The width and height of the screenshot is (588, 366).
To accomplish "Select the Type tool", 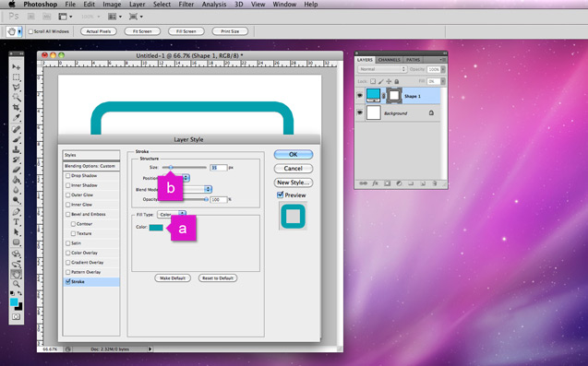I will 16,222.
